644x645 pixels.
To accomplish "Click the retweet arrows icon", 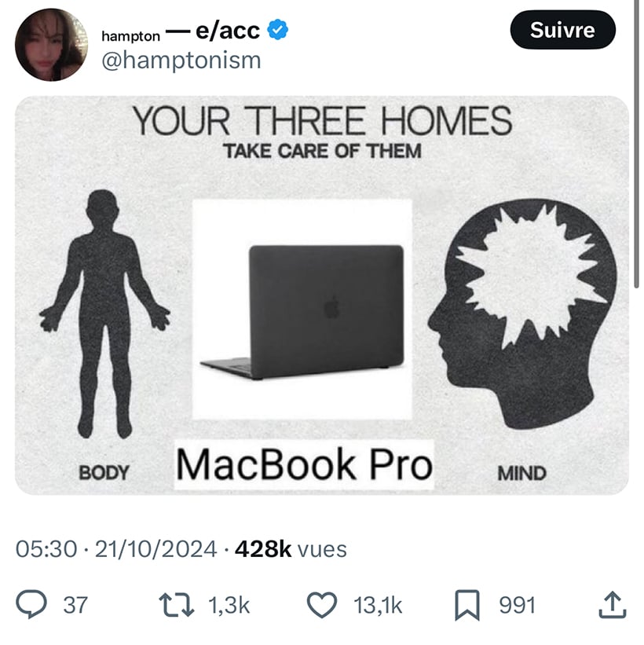I will (x=177, y=605).
